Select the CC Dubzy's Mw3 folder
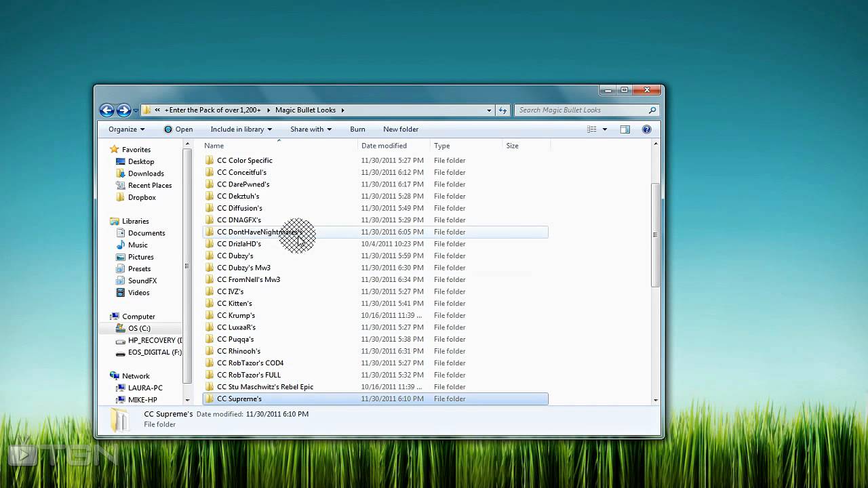The image size is (868, 488). (x=375, y=268)
